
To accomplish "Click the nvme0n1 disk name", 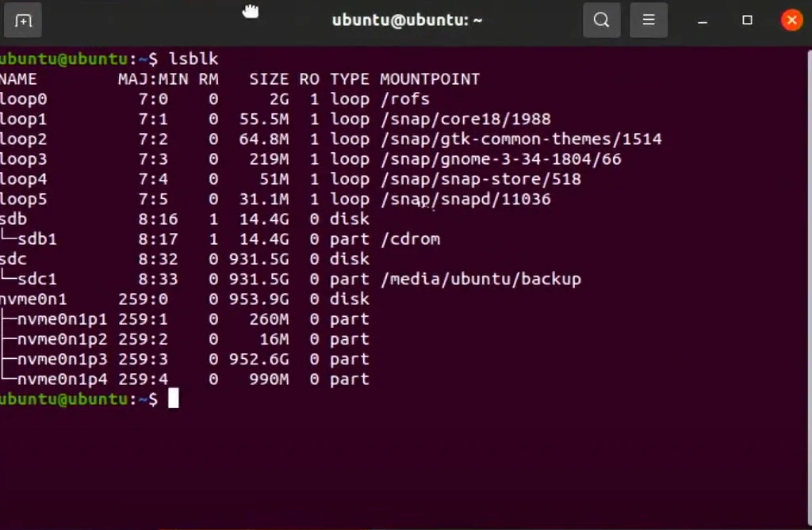I will point(33,299).
